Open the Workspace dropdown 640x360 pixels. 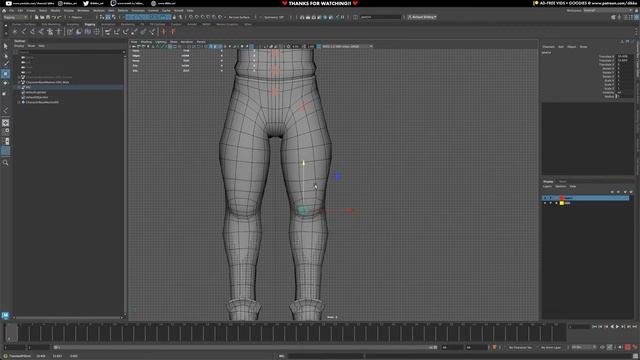coord(608,10)
